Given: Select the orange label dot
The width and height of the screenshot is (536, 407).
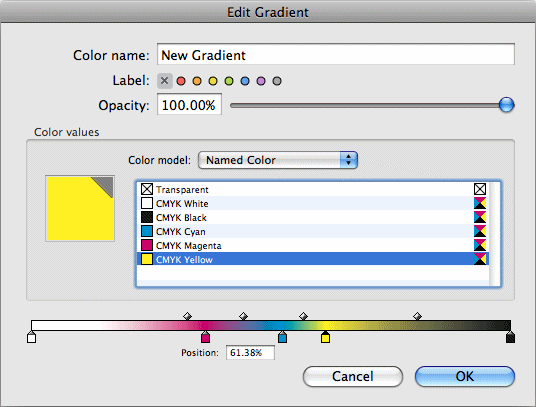Looking at the screenshot, I should (x=197, y=81).
